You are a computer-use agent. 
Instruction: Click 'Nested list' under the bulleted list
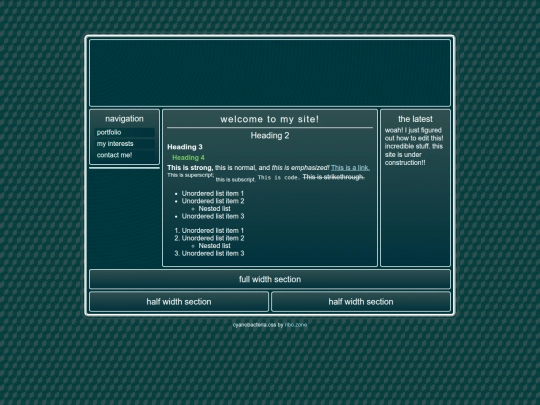[215, 209]
